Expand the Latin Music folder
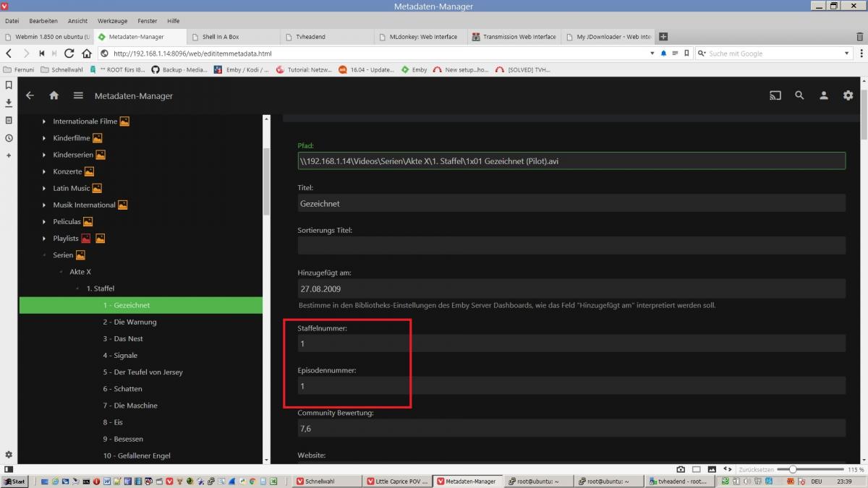This screenshot has height=488, width=868. point(44,188)
